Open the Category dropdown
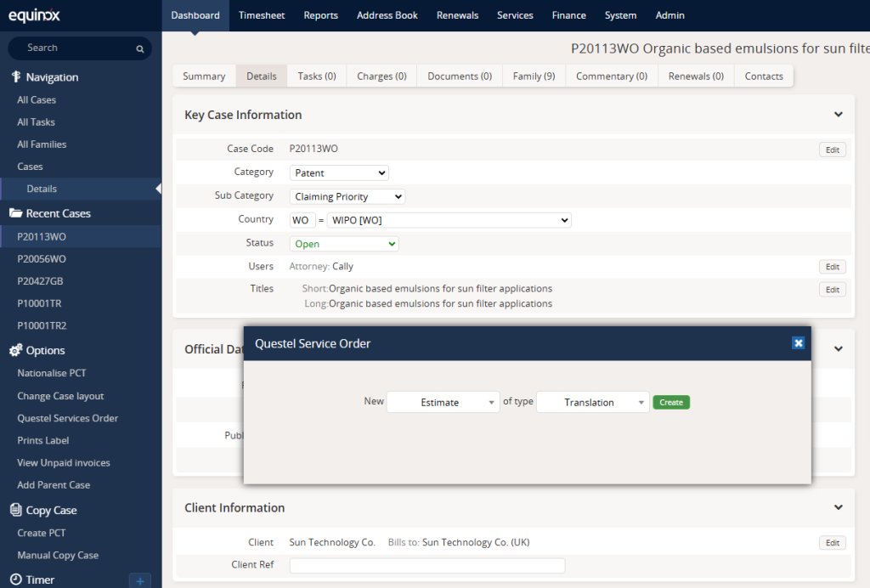870x588 pixels. [x=338, y=172]
